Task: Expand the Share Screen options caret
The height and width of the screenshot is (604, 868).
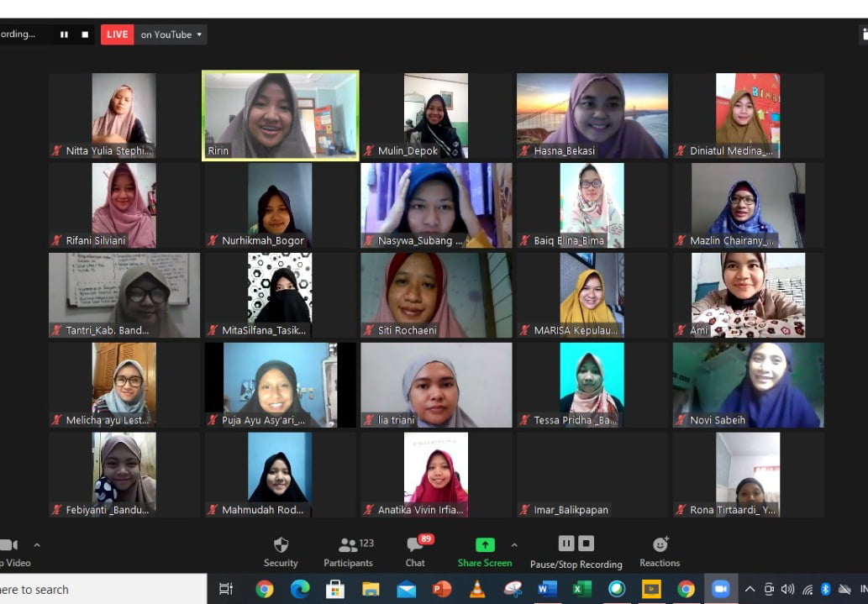Action: tap(514, 545)
